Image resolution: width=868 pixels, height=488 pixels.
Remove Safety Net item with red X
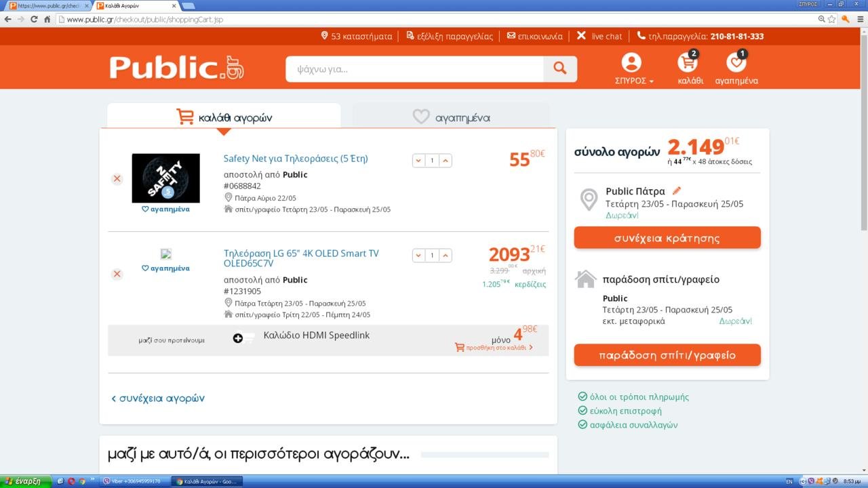pyautogui.click(x=117, y=179)
